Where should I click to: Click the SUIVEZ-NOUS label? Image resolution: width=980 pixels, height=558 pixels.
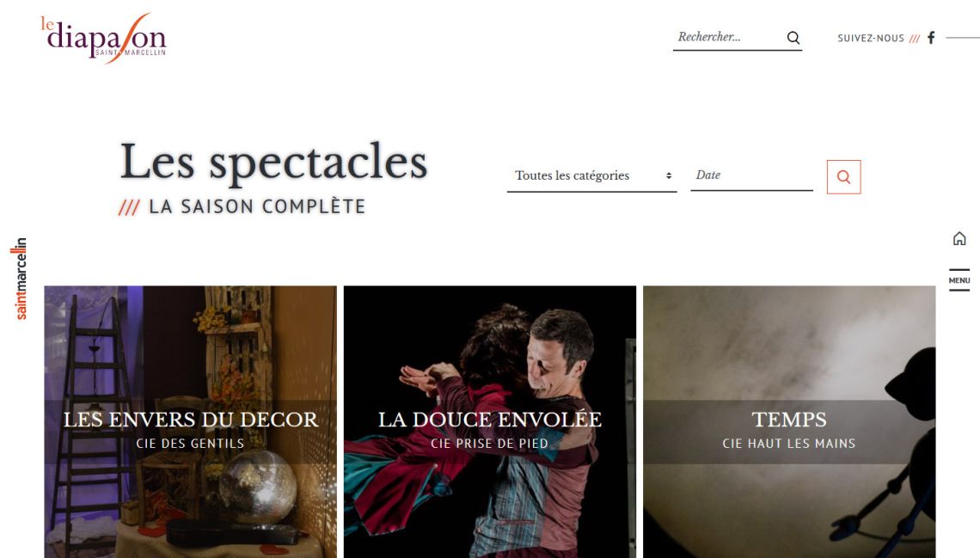click(x=871, y=38)
